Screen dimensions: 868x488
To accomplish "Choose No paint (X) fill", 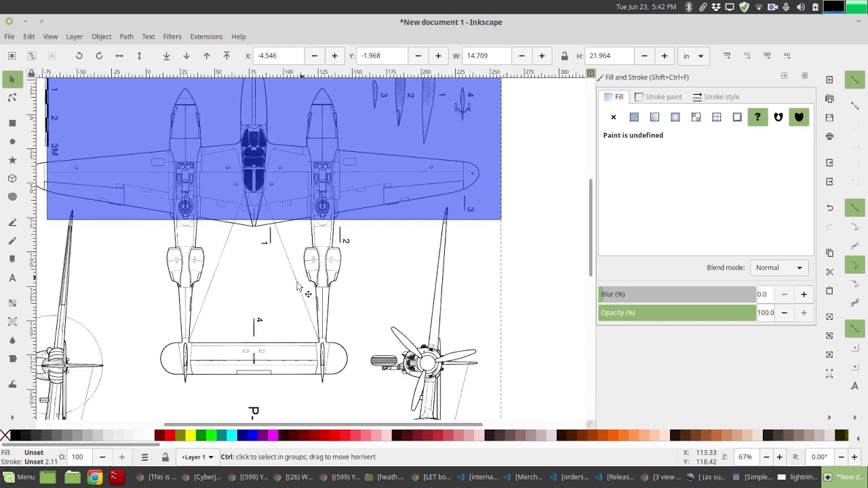I will click(614, 117).
